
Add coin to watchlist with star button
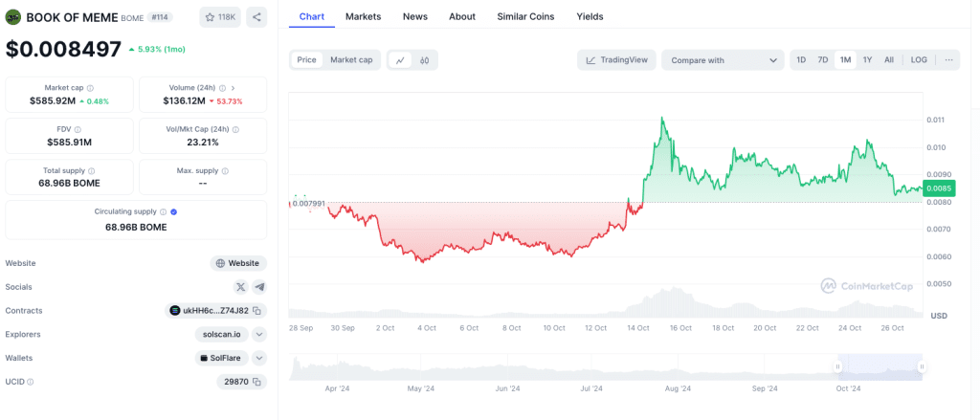[220, 17]
